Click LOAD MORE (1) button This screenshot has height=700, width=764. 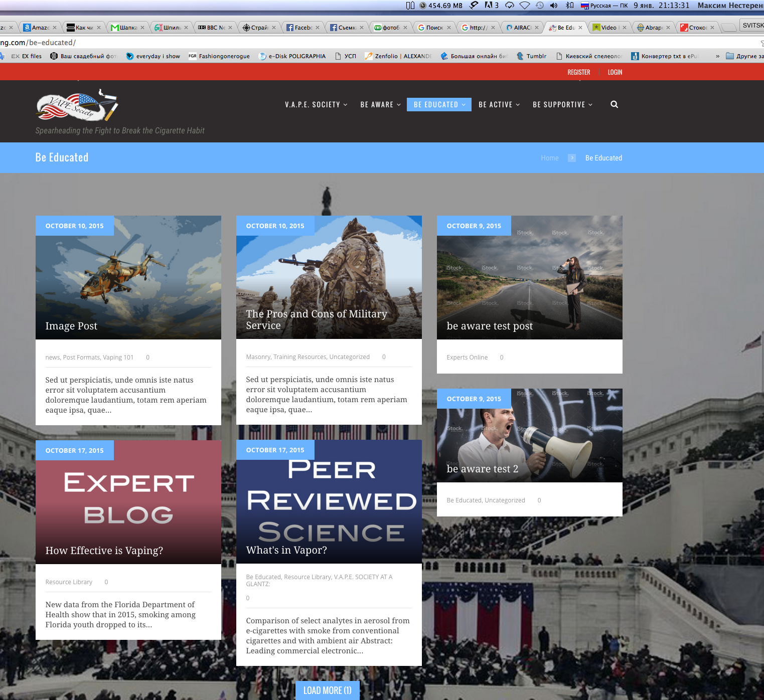(x=328, y=690)
